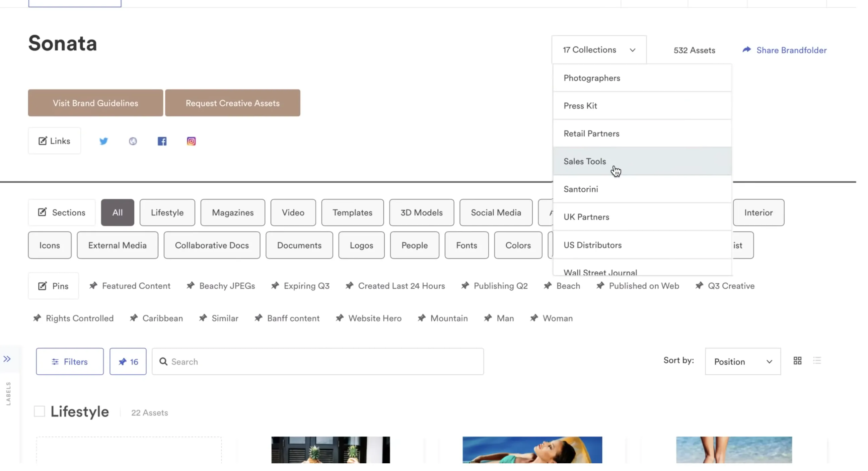Image resolution: width=868 pixels, height=471 pixels.
Task: Toggle the list view layout icon
Action: tap(817, 361)
